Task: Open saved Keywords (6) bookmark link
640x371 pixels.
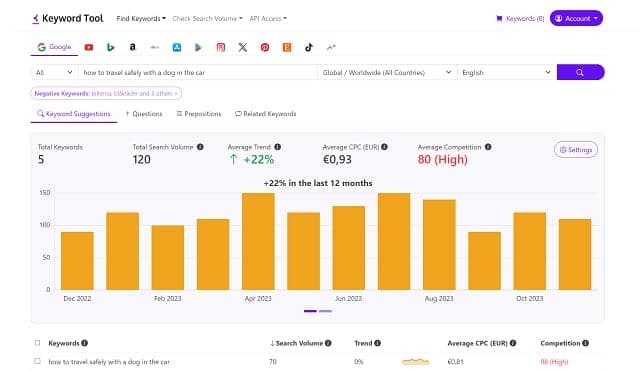Action: [x=520, y=18]
